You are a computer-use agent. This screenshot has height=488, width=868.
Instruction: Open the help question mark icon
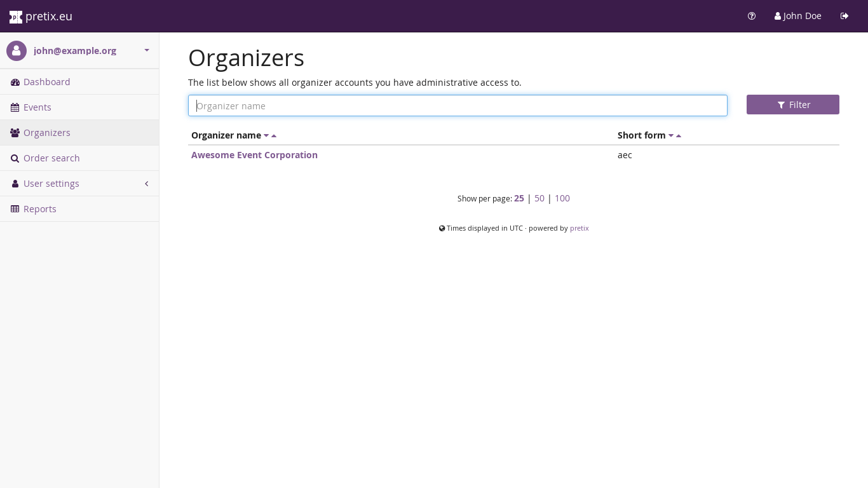click(752, 16)
